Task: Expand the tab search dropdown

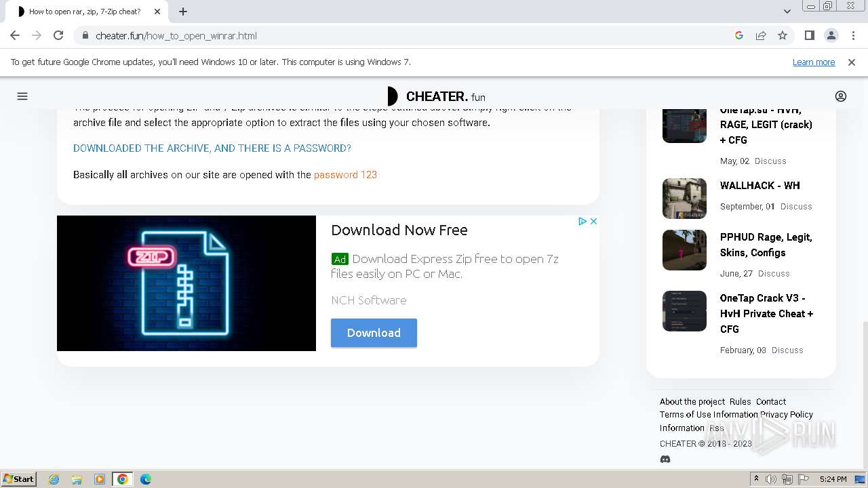Action: point(787,12)
